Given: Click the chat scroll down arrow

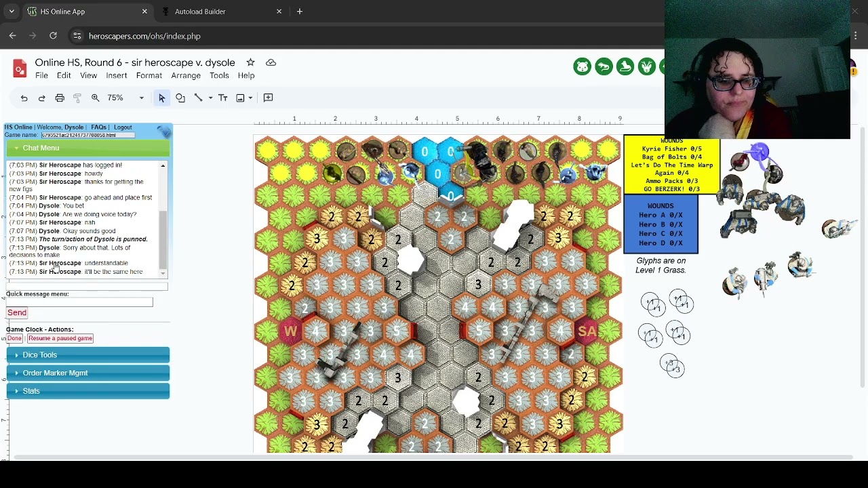Looking at the screenshot, I should point(163,273).
